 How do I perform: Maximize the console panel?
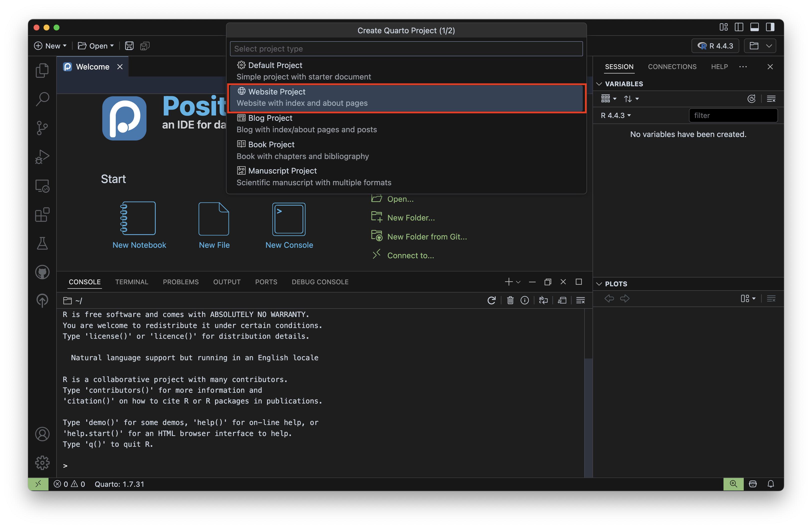pyautogui.click(x=579, y=281)
